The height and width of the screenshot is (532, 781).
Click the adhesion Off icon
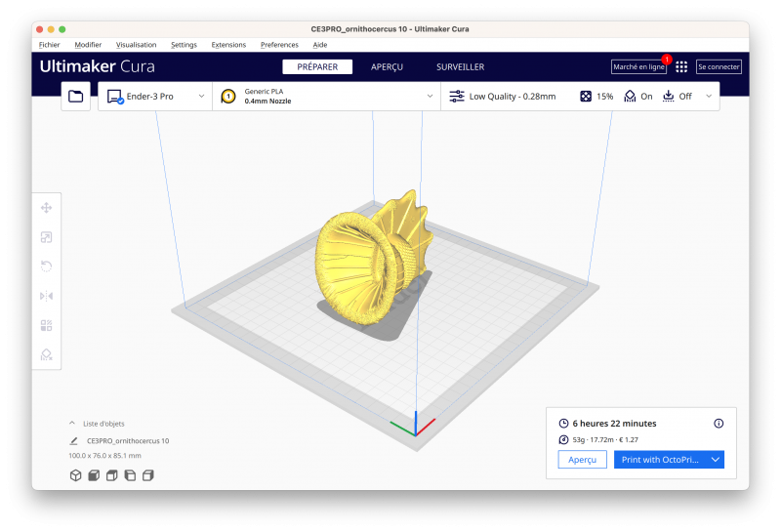[669, 96]
